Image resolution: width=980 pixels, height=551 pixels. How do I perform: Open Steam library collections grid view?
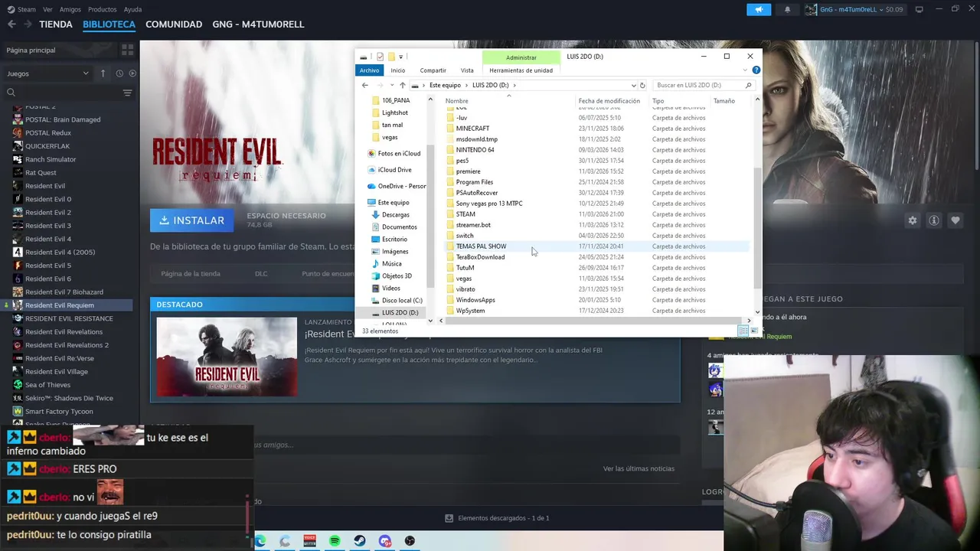(127, 50)
